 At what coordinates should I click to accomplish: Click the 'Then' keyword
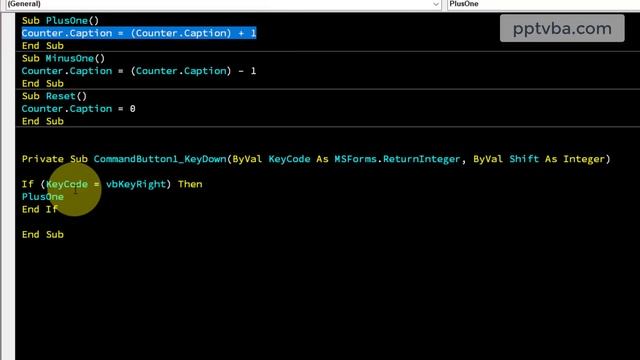coord(190,184)
